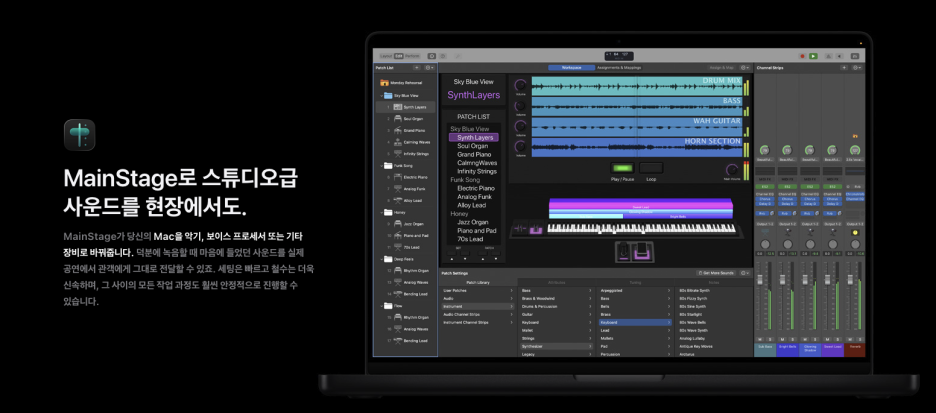
Task: Choose Synthesizer category in library
Action: [x=557, y=346]
